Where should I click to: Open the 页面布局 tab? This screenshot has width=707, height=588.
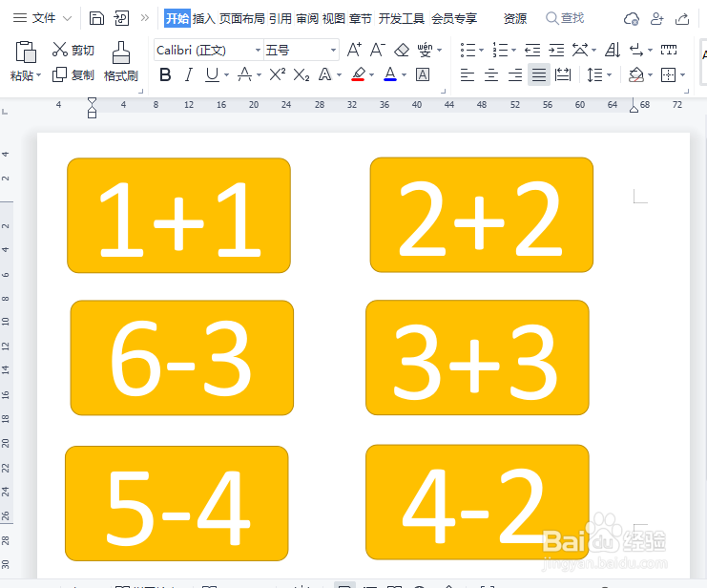coord(242,18)
